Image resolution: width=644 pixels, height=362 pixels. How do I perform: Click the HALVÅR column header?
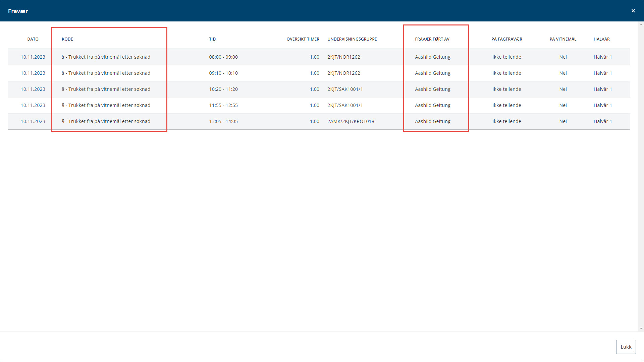pyautogui.click(x=601, y=39)
